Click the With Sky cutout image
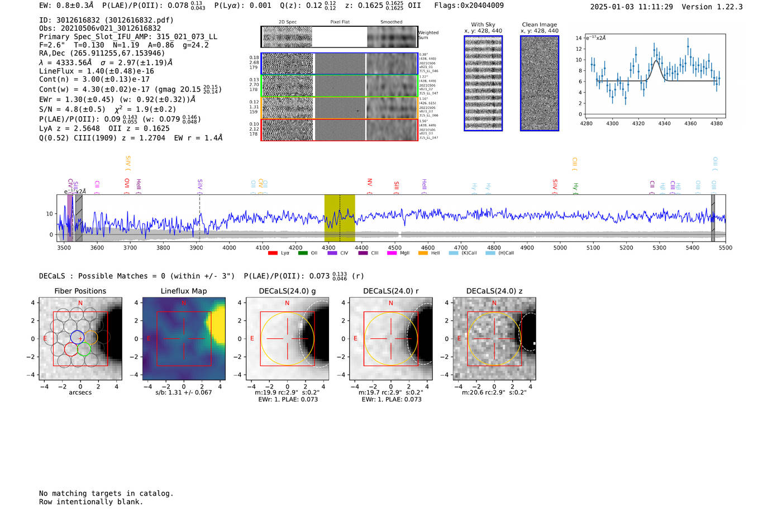 click(483, 83)
